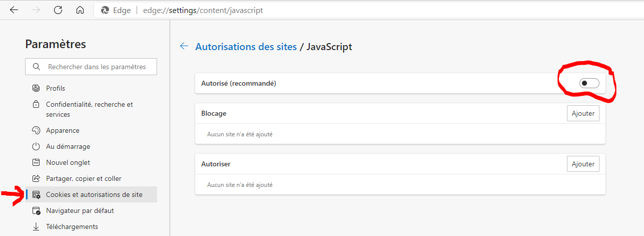
Task: Click Ajouter in the Blocage section
Action: click(583, 113)
